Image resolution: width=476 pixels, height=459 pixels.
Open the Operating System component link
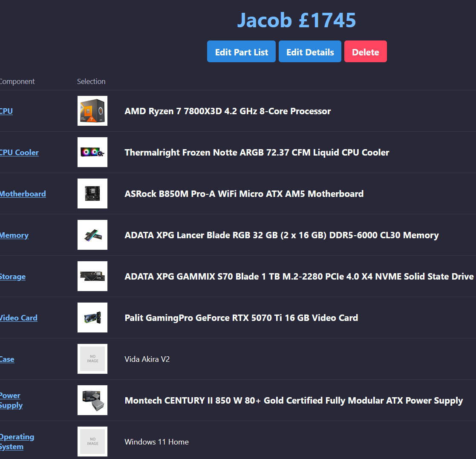(17, 442)
